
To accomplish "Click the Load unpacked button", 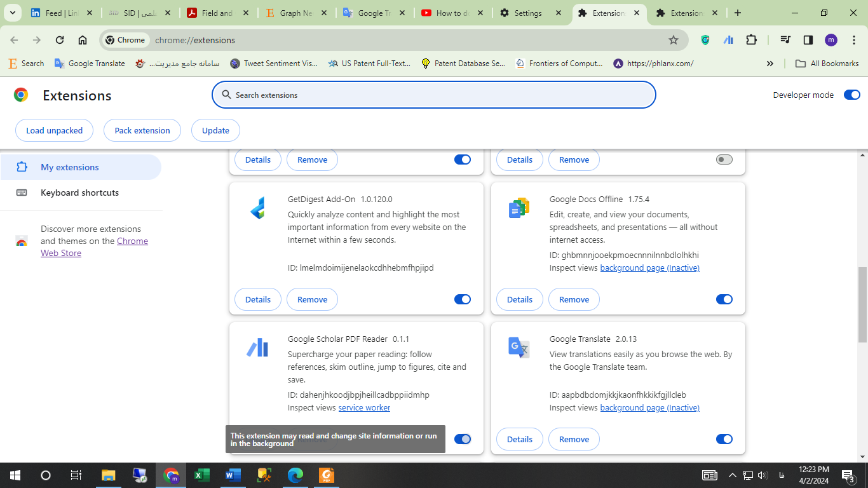I will 54,130.
